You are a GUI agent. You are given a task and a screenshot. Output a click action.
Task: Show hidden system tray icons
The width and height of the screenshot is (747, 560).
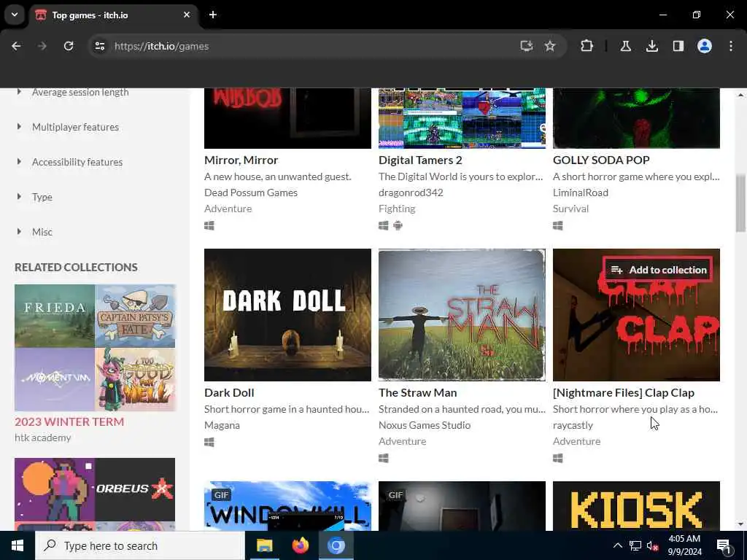[617, 545]
